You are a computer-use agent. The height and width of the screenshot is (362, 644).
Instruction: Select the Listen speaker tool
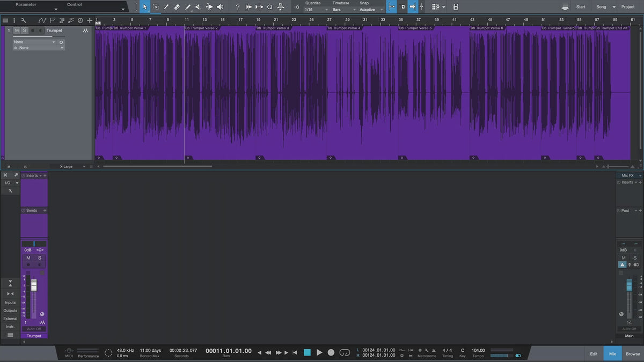(x=219, y=7)
